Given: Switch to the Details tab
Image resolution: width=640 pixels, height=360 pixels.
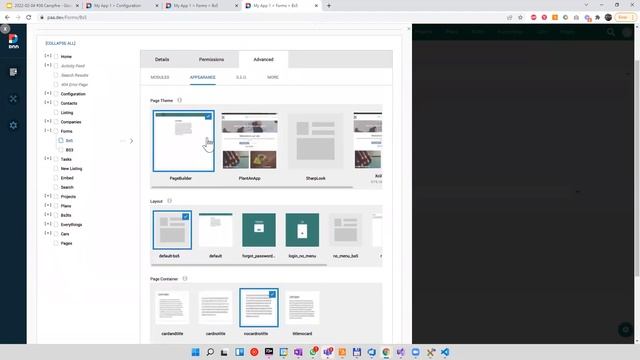Looking at the screenshot, I should 162,59.
